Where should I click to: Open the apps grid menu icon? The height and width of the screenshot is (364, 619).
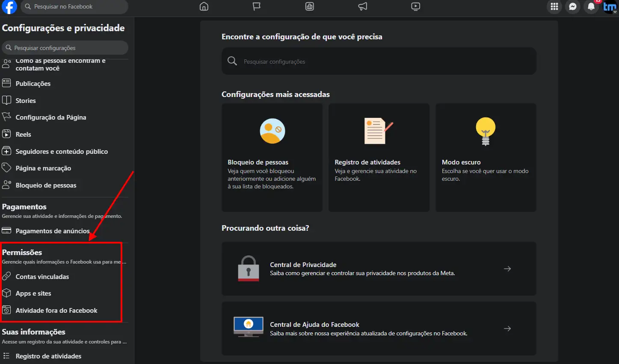[x=554, y=6]
